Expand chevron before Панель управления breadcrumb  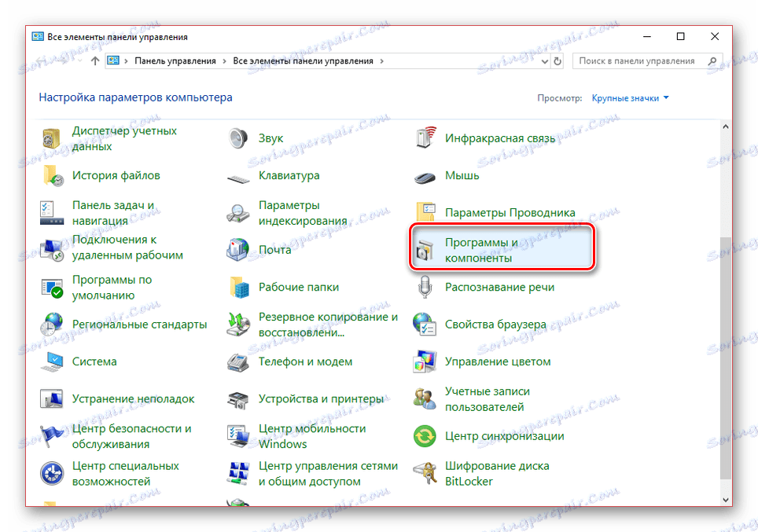[x=126, y=61]
